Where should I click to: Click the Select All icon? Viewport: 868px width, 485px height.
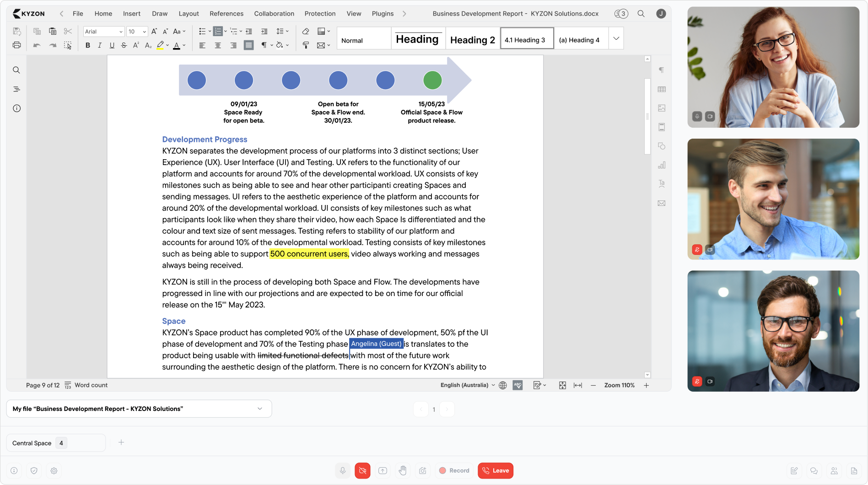68,45
